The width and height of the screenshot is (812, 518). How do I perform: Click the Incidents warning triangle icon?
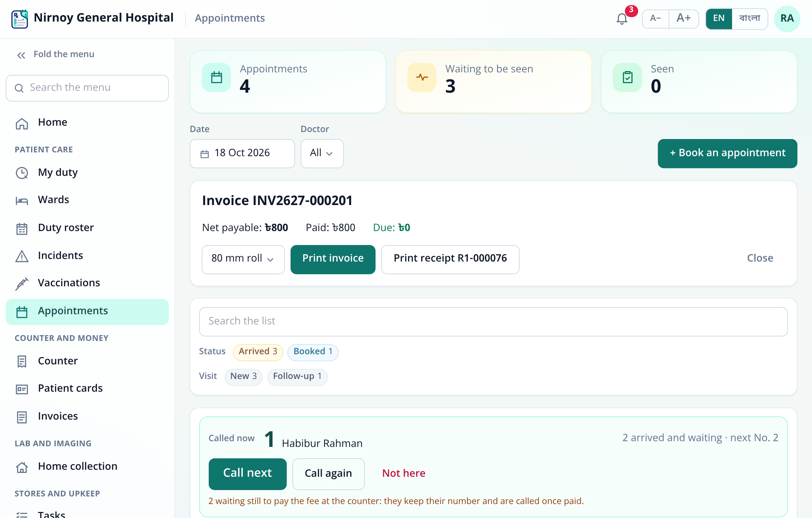22,256
